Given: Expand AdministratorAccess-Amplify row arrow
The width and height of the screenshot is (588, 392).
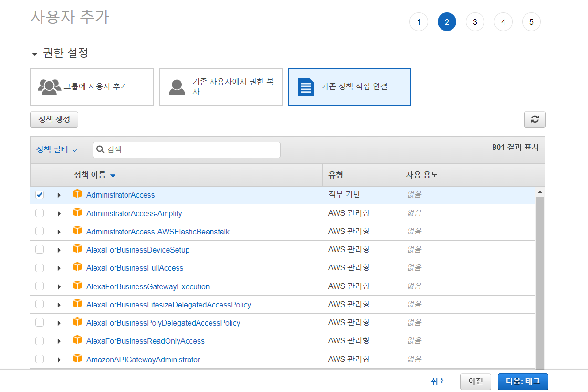Looking at the screenshot, I should tap(59, 213).
